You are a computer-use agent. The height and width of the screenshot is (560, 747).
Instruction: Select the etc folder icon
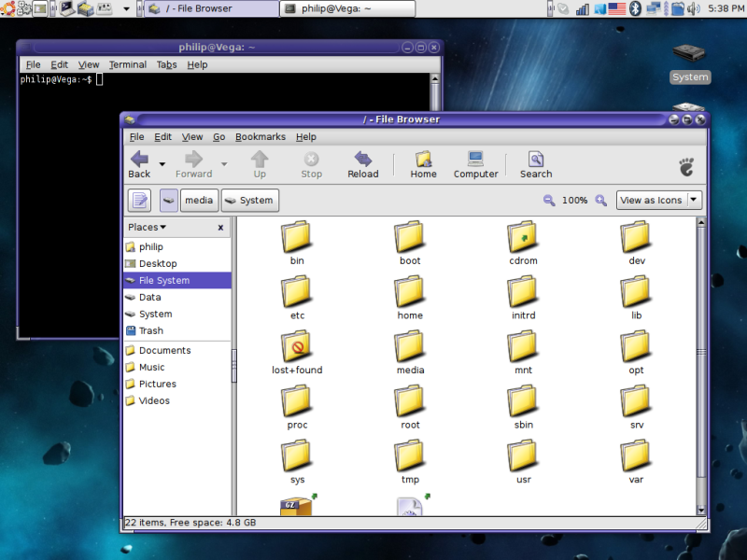[x=296, y=291]
